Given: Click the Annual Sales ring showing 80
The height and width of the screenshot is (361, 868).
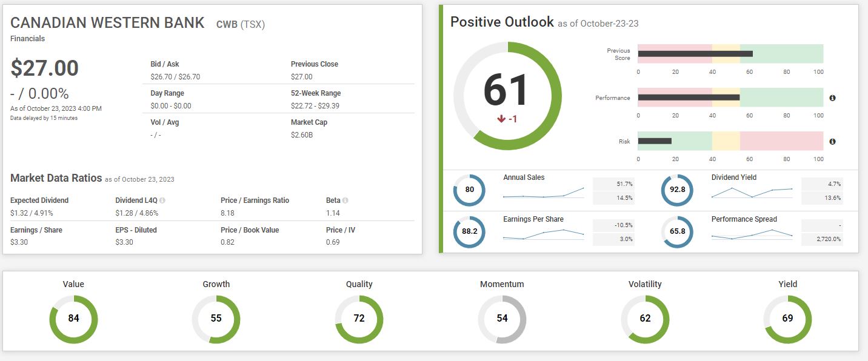Looking at the screenshot, I should point(469,190).
